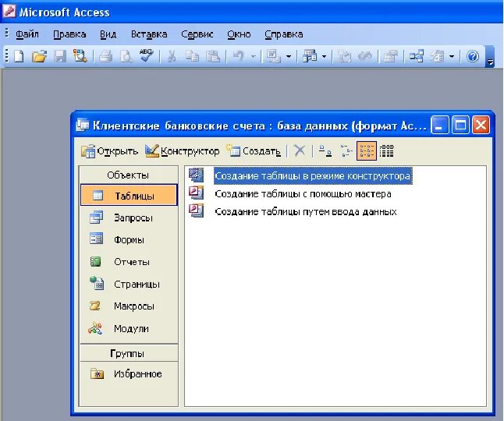Click the Конструктор button
Screen dimensions: 504x421
pos(183,151)
